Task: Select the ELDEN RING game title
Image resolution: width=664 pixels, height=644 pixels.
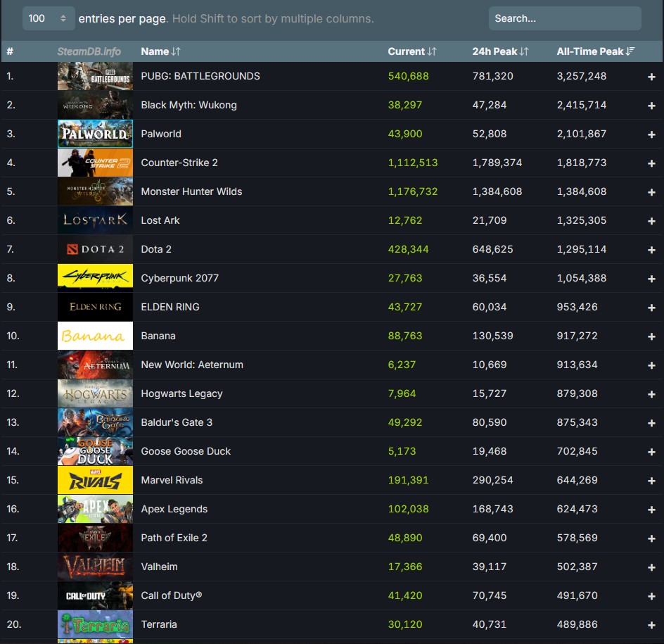Action: pos(170,307)
